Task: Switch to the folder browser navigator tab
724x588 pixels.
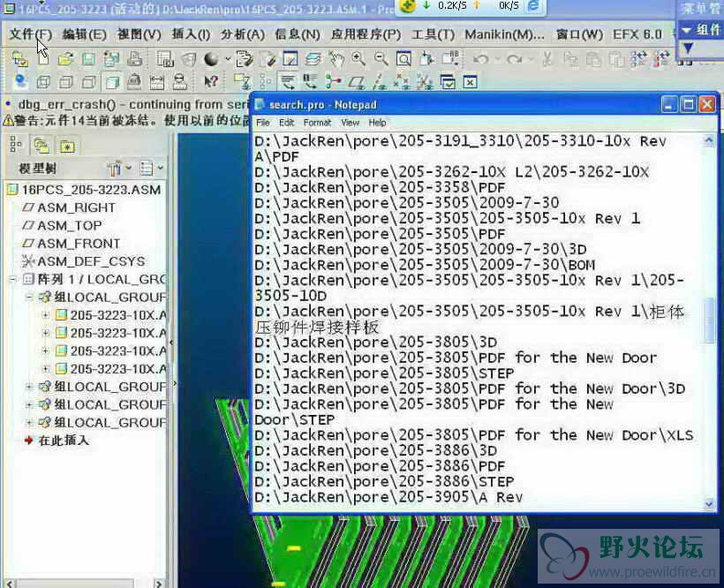Action: click(x=42, y=146)
